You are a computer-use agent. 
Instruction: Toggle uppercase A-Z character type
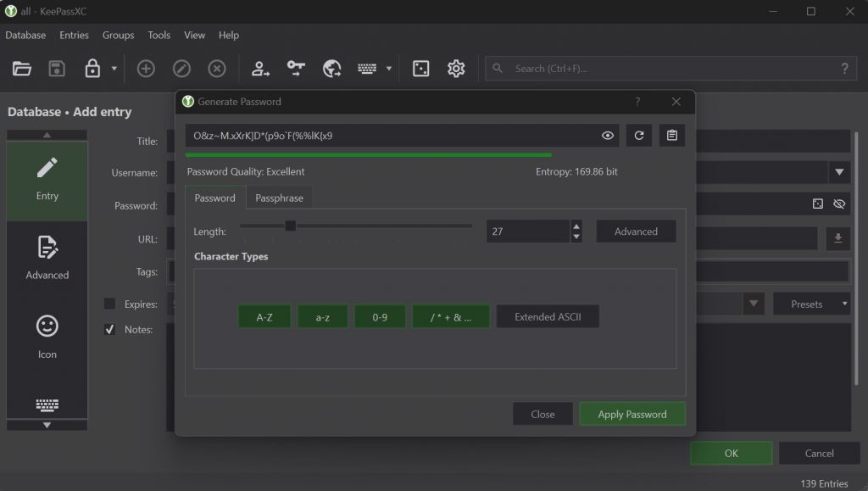[x=264, y=316]
